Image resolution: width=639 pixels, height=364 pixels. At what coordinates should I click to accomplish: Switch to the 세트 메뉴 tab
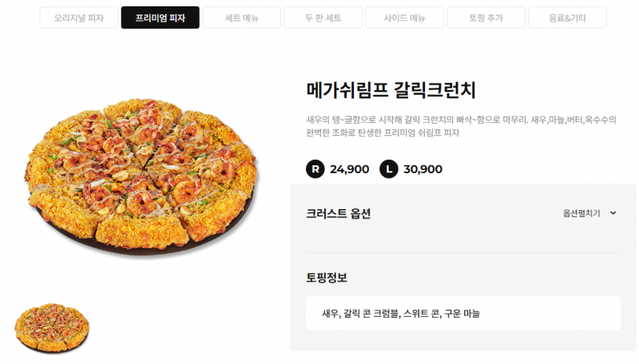(241, 18)
